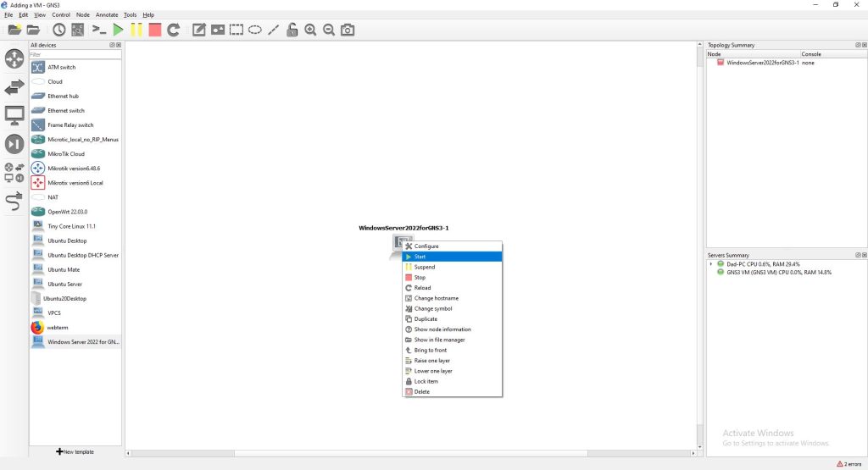Draw an ellipse in the workspace
This screenshot has width=868, height=470.
254,30
